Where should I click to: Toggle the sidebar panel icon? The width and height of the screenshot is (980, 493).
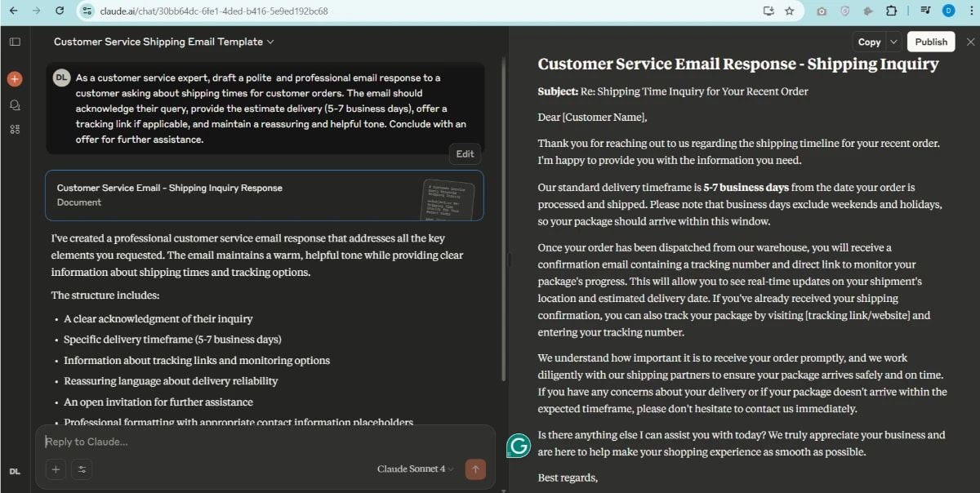(x=15, y=42)
